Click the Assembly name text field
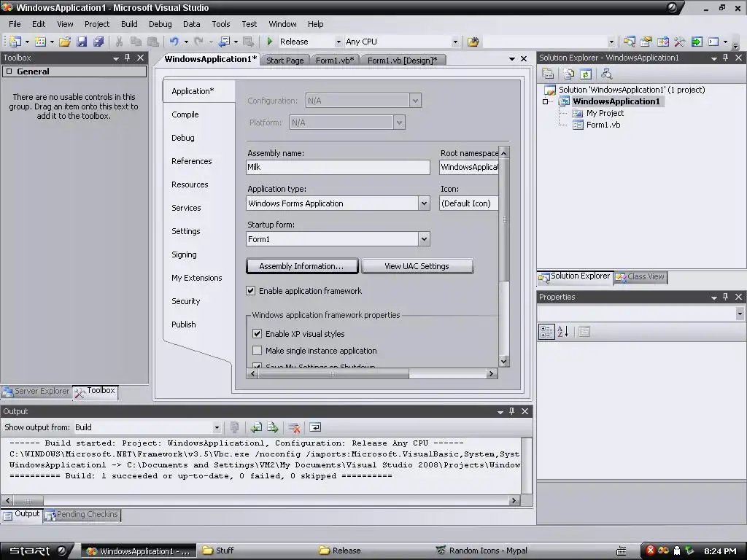This screenshot has width=747, height=560. click(x=338, y=167)
